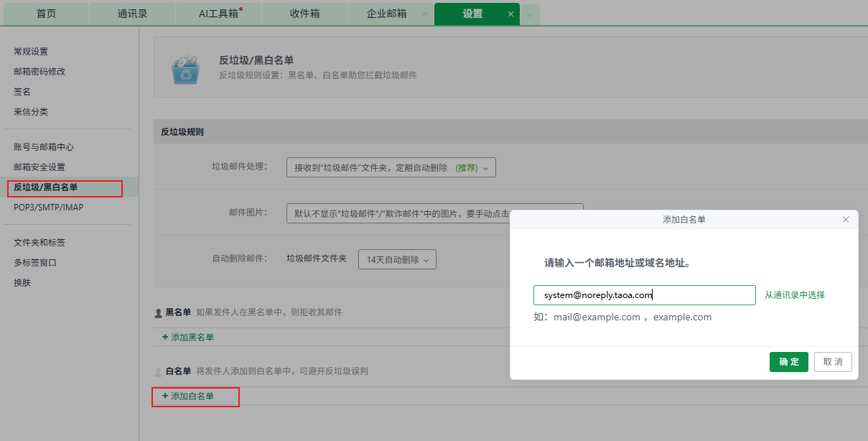
Task: Close the 设置 tab using its X
Action: tap(510, 14)
